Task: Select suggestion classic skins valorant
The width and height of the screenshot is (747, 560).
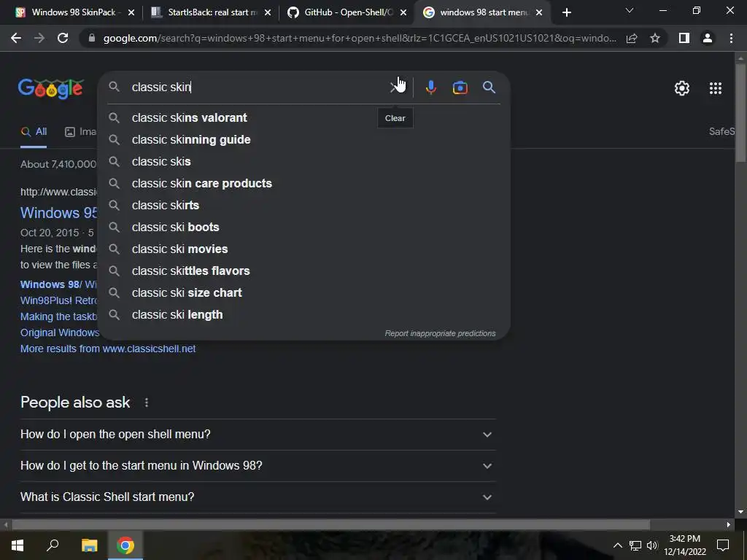Action: pos(304,117)
